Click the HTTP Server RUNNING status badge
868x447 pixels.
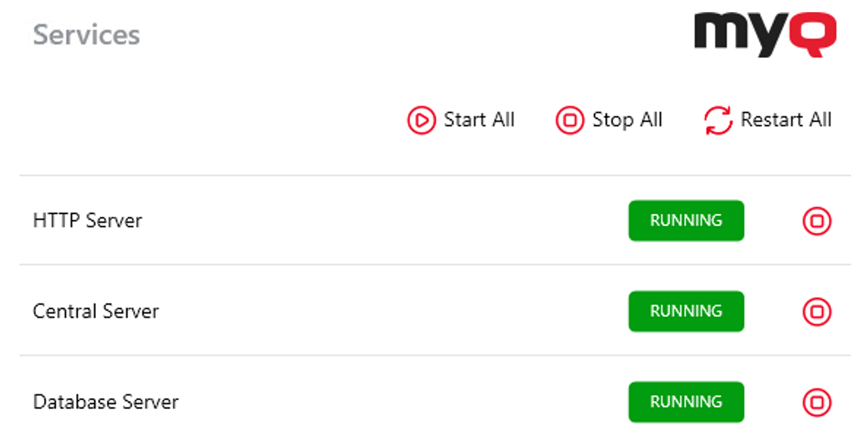(686, 221)
